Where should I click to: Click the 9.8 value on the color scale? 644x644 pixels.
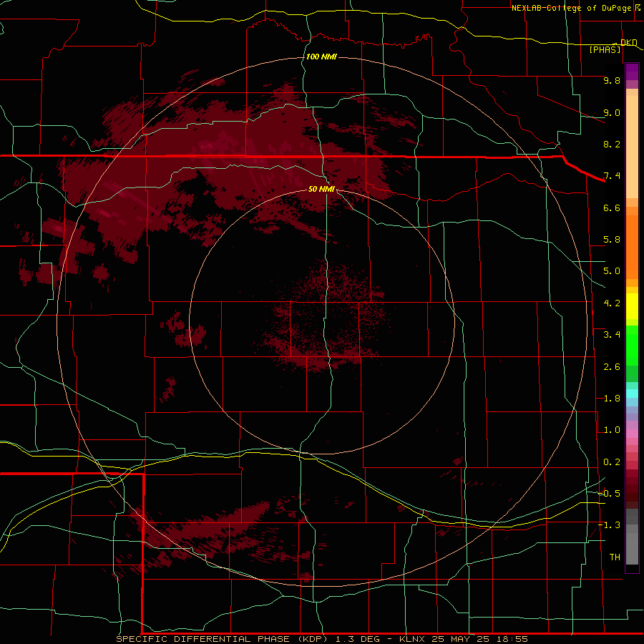click(x=612, y=80)
